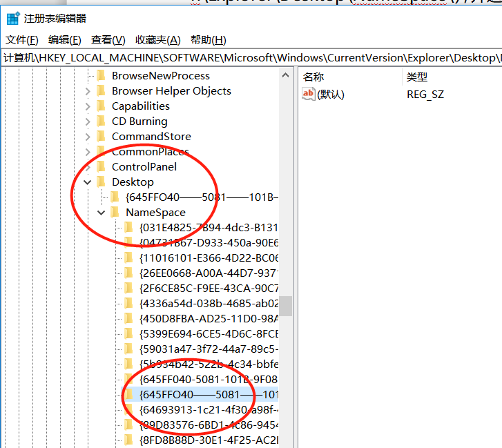Click folder icon of {4336a54d-038b
502x448 pixels.
click(128, 303)
